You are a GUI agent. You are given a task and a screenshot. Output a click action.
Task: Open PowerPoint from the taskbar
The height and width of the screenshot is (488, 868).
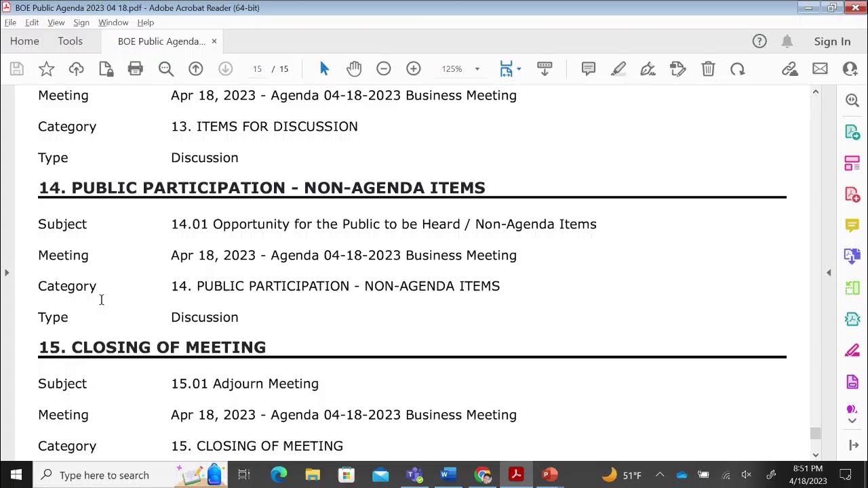coord(550,474)
